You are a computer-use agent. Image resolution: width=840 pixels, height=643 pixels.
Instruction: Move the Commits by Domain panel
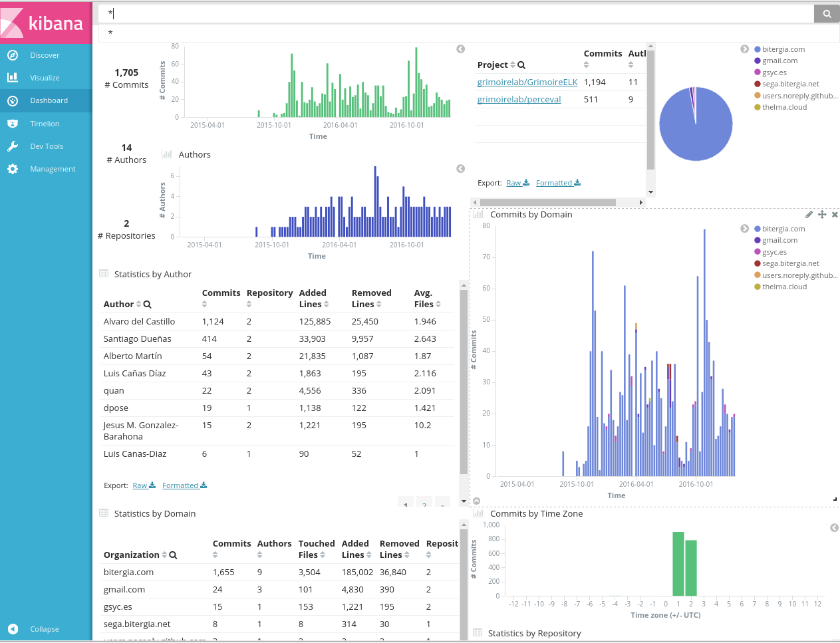tap(822, 214)
